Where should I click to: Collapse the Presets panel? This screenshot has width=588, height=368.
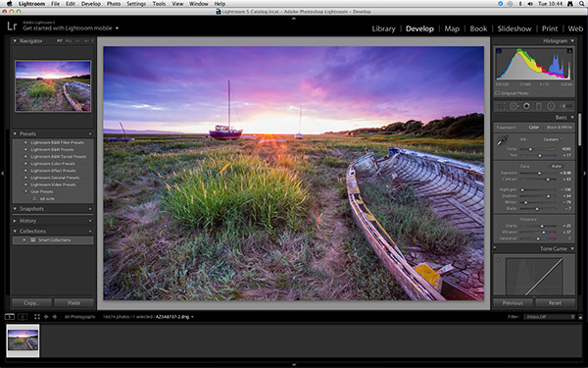pos(15,133)
